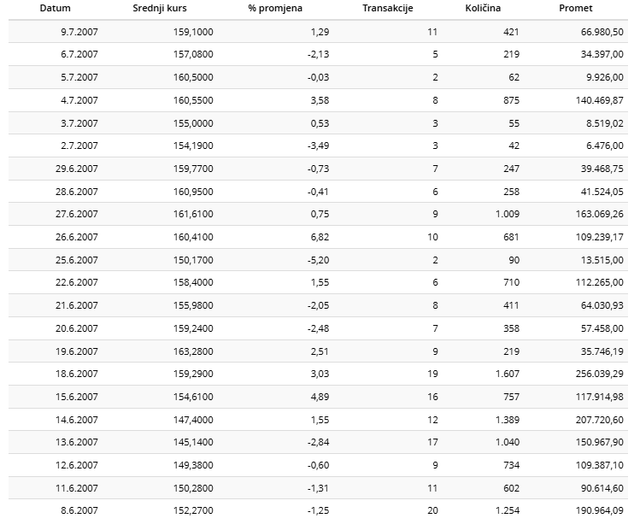Select the 256.039,29 turnover cell
This screenshot has width=640, height=520.
(600, 373)
